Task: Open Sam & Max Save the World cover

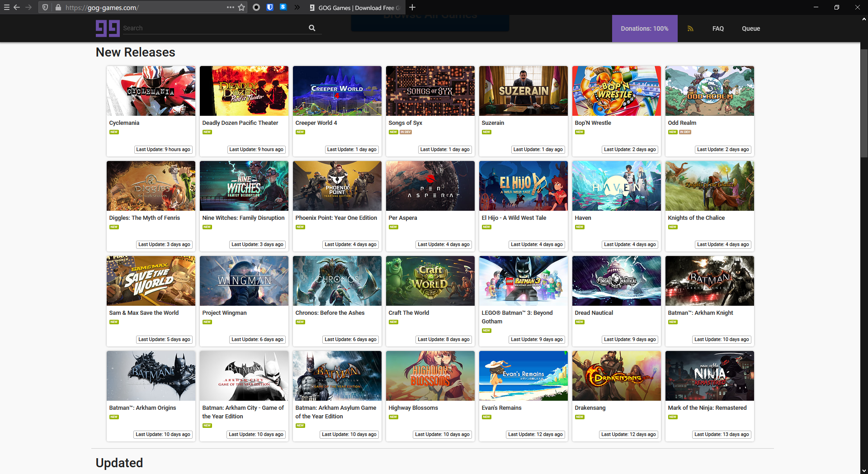Action: pos(151,281)
